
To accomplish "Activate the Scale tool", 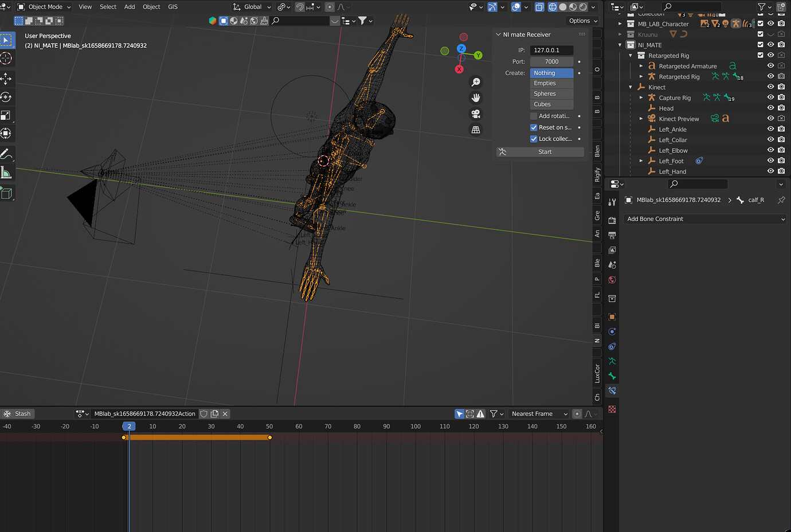I will (x=6, y=116).
